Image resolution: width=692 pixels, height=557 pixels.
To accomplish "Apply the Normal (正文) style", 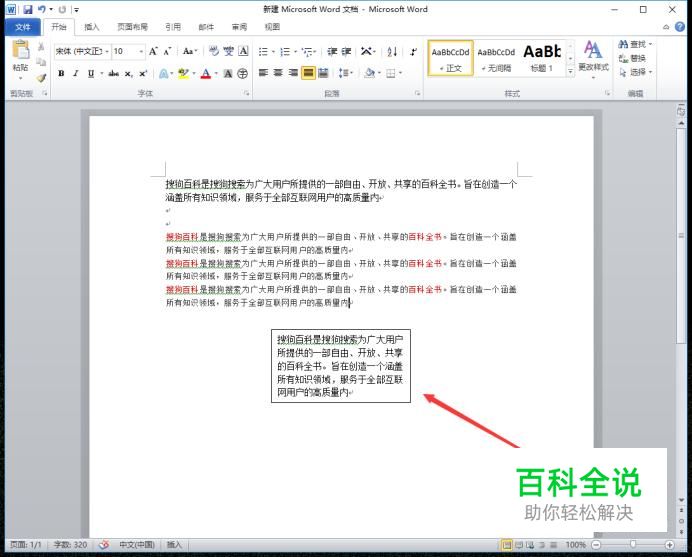I will (x=451, y=58).
